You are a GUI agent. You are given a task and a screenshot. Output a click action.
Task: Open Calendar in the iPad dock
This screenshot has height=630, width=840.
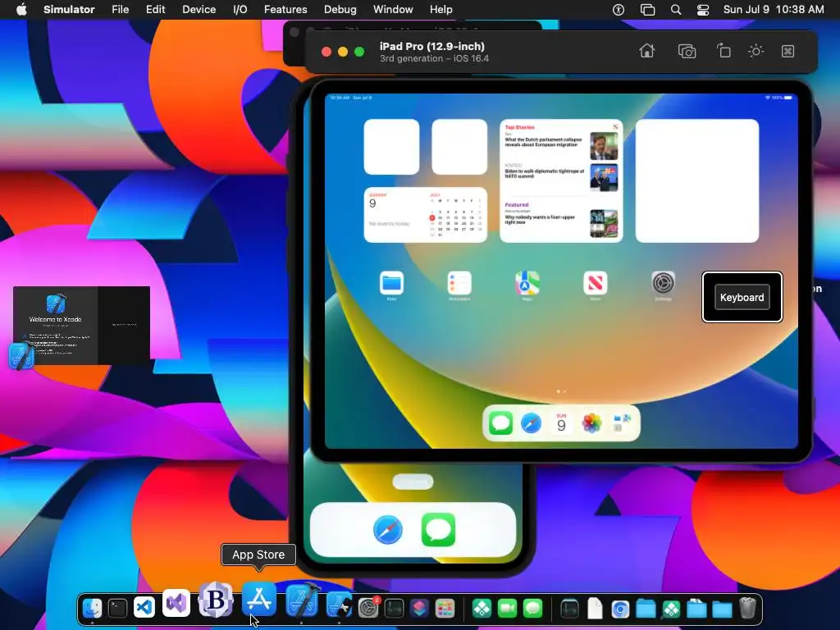point(561,423)
